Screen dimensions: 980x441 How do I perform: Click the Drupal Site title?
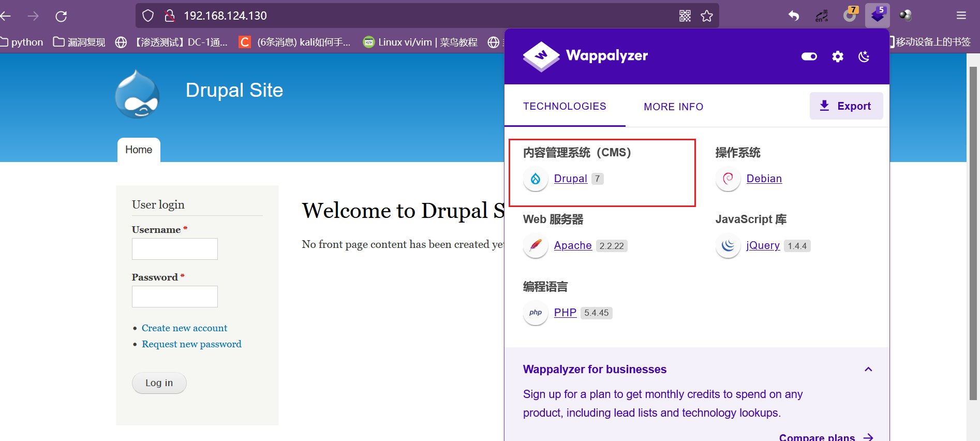tap(234, 90)
